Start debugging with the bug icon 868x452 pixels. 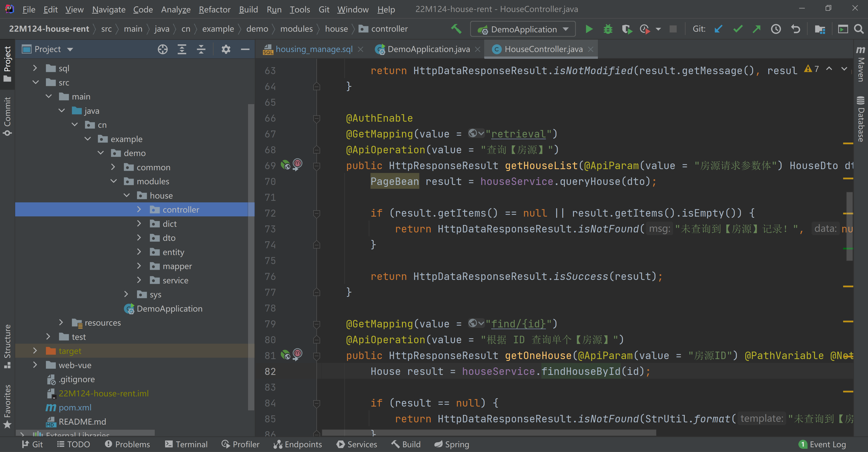coord(608,29)
